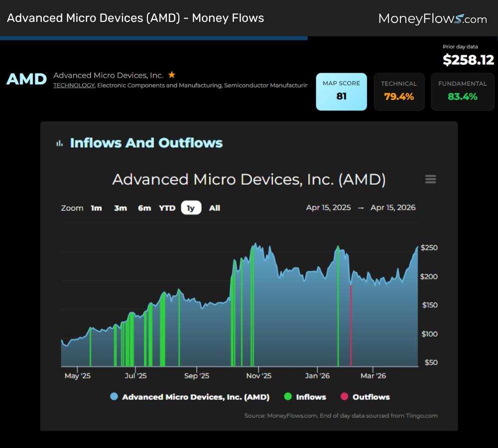The height and width of the screenshot is (448, 498).
Task: Select the 1y zoom option
Action: point(191,208)
